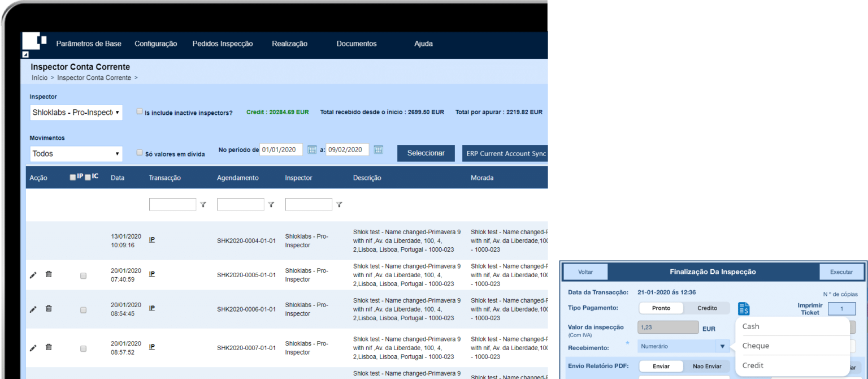Expand the Recebimento dropdown arrow
868x379 pixels.
[x=722, y=346]
